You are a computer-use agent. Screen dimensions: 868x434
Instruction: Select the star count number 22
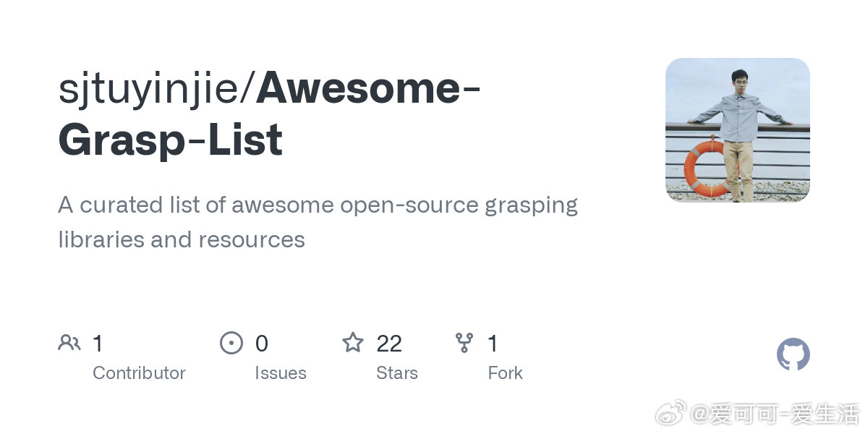(389, 344)
